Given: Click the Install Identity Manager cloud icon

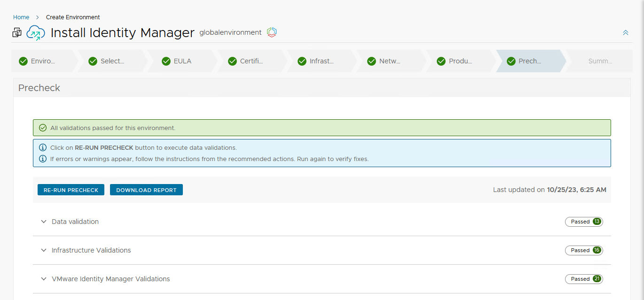Looking at the screenshot, I should [36, 32].
